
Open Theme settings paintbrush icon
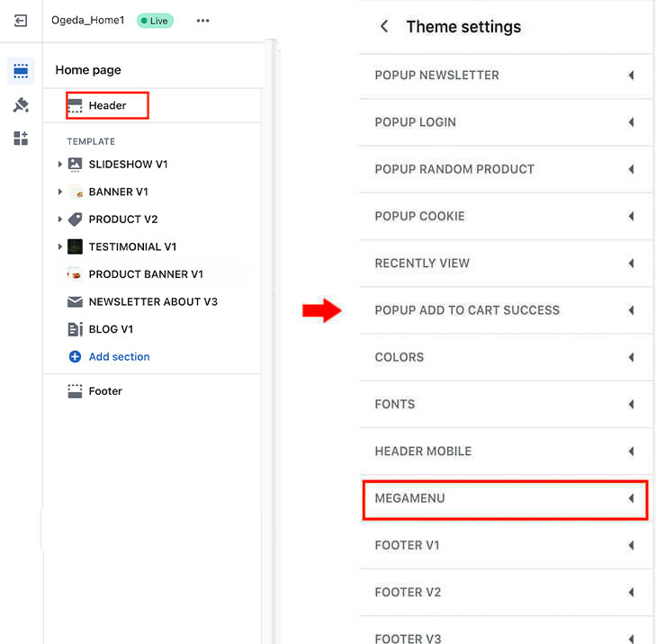point(21,105)
